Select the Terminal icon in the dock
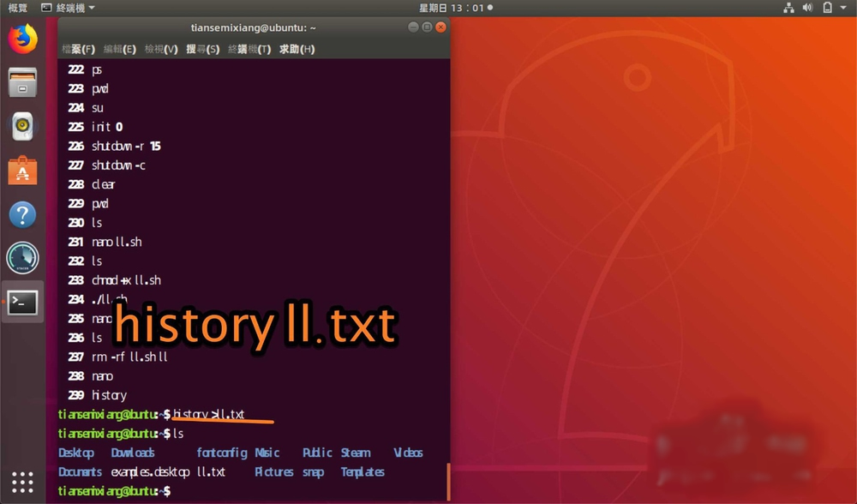The image size is (857, 504). point(22,302)
